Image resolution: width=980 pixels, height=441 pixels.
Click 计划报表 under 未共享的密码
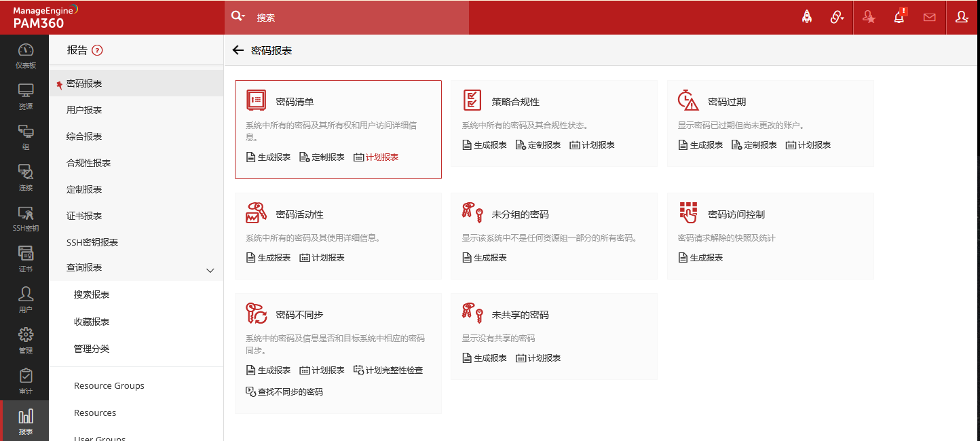tap(538, 358)
